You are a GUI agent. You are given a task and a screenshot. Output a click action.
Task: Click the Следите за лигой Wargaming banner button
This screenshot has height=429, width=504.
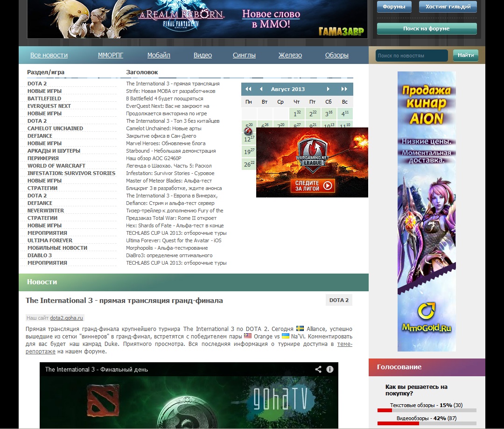pyautogui.click(x=312, y=185)
